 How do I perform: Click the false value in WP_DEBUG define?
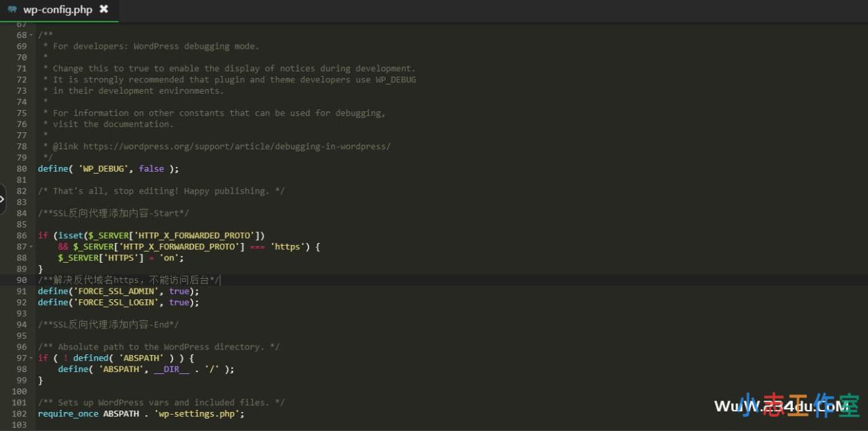tap(151, 169)
